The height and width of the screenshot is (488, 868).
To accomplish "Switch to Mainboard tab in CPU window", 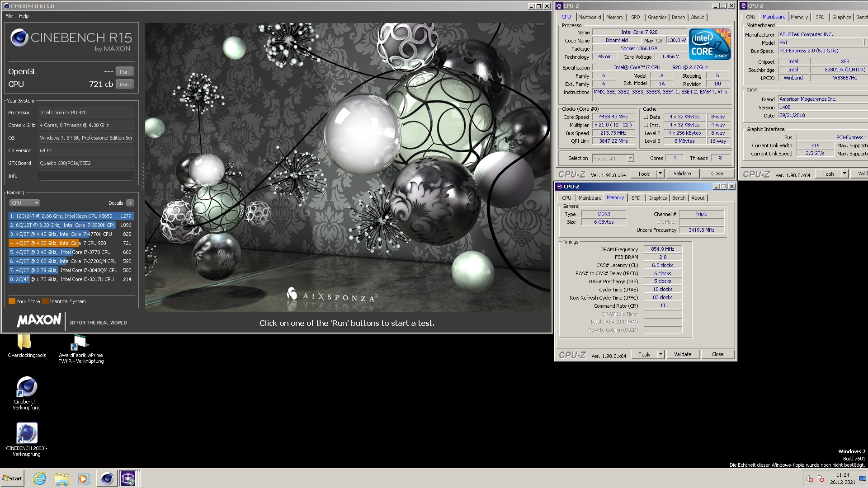I will pyautogui.click(x=590, y=17).
